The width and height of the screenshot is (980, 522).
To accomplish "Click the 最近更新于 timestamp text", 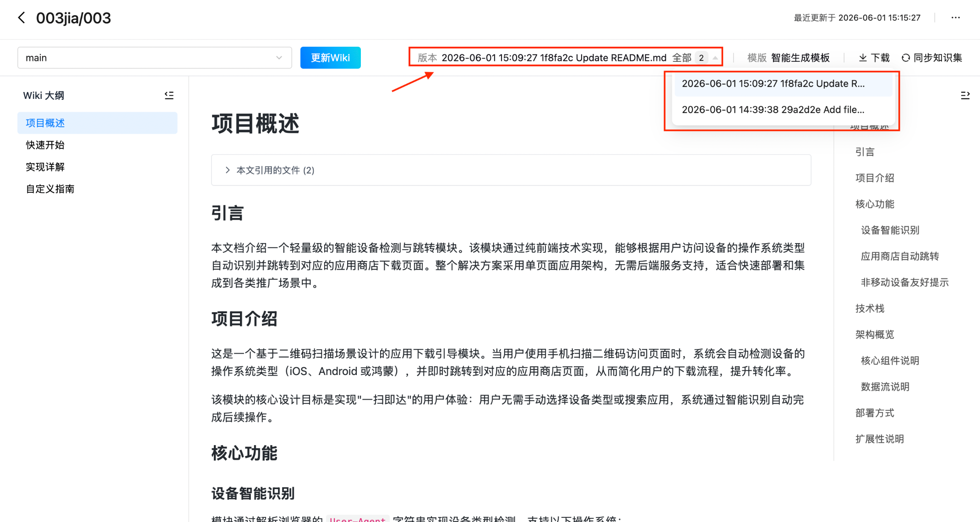I will point(857,18).
